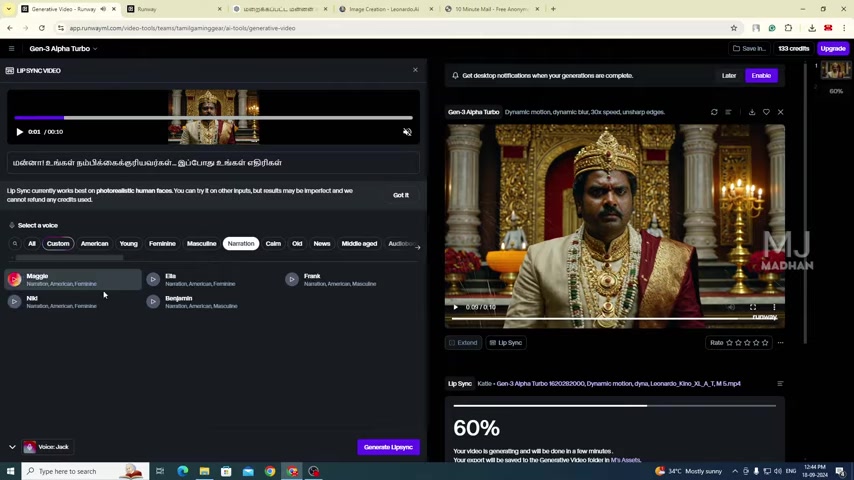The image size is (854, 480).
Task: Click the Voice: Jack chip
Action: 47,447
